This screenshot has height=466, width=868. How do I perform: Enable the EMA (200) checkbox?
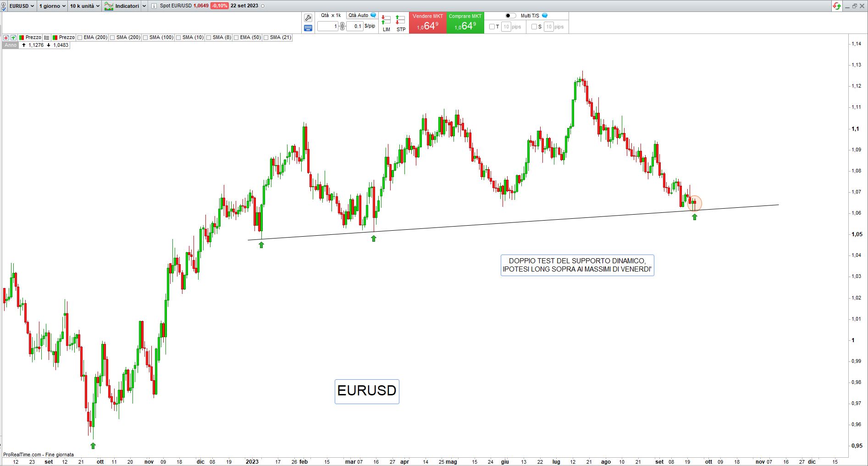pos(80,38)
